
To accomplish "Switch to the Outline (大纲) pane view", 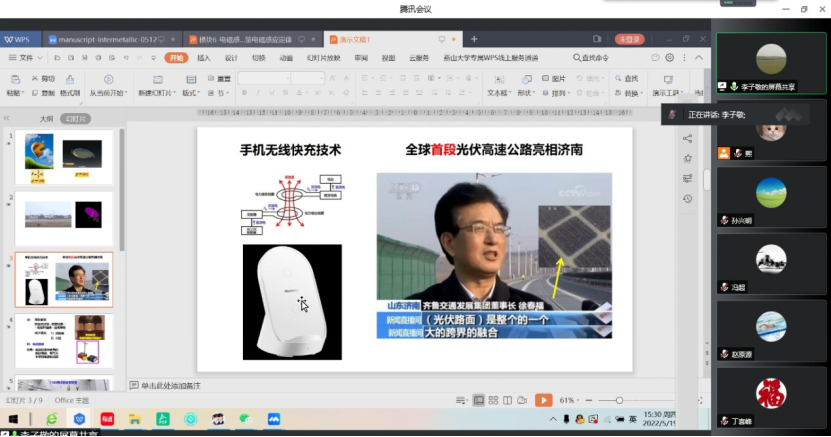I will pyautogui.click(x=46, y=118).
